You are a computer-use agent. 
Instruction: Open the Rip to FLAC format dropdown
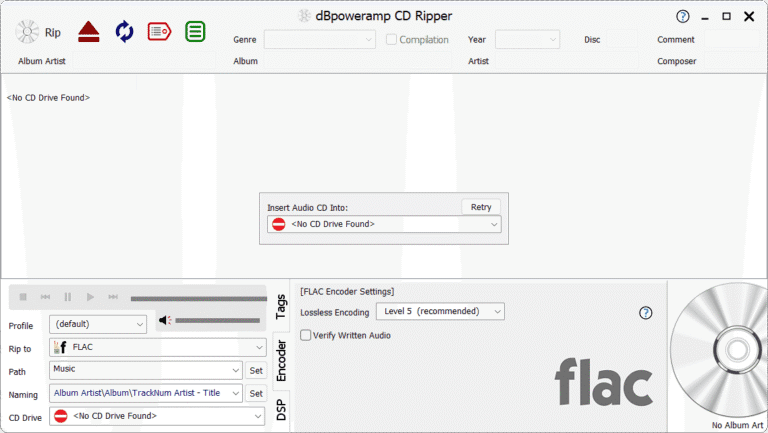(158, 347)
